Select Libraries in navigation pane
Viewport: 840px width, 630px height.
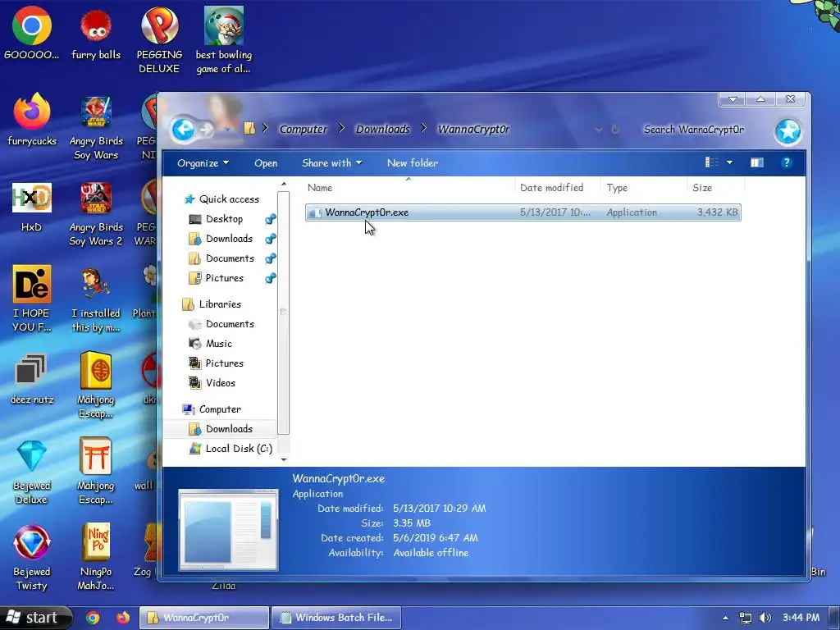212,304
